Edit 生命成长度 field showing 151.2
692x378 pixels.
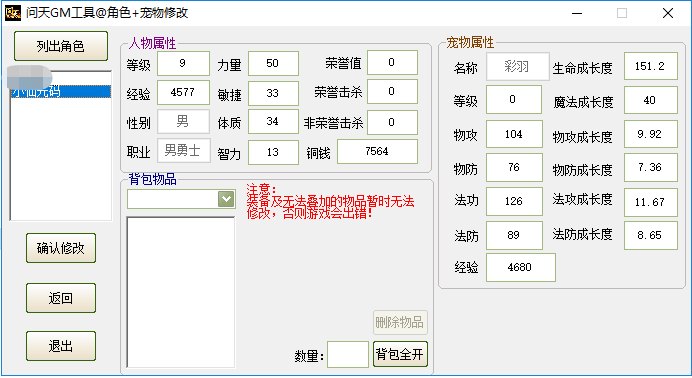pos(651,66)
